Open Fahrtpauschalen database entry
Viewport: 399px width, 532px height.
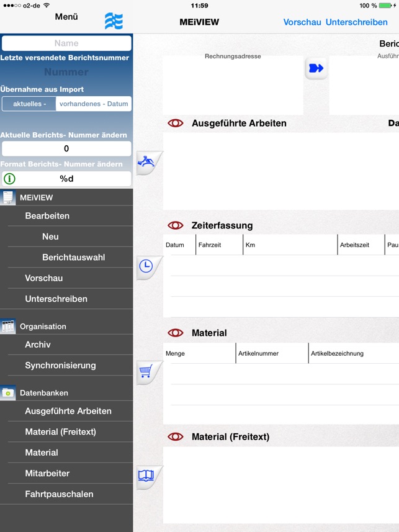pos(66,494)
